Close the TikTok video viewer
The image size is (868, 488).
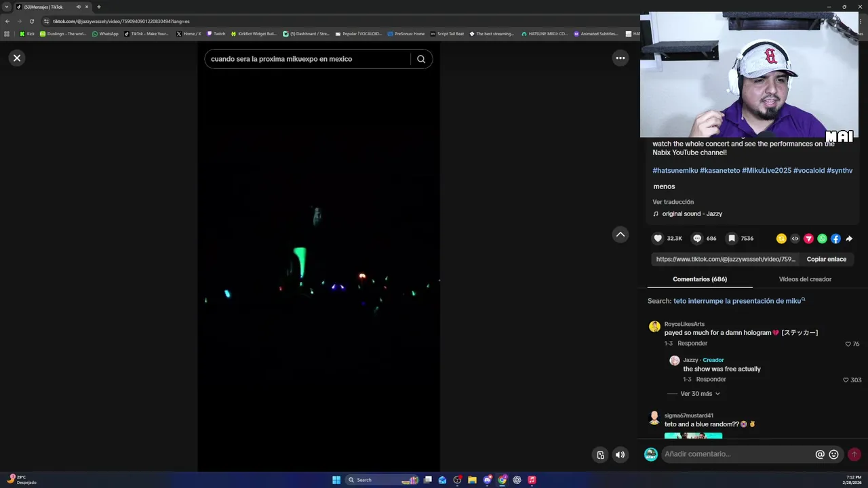(17, 58)
